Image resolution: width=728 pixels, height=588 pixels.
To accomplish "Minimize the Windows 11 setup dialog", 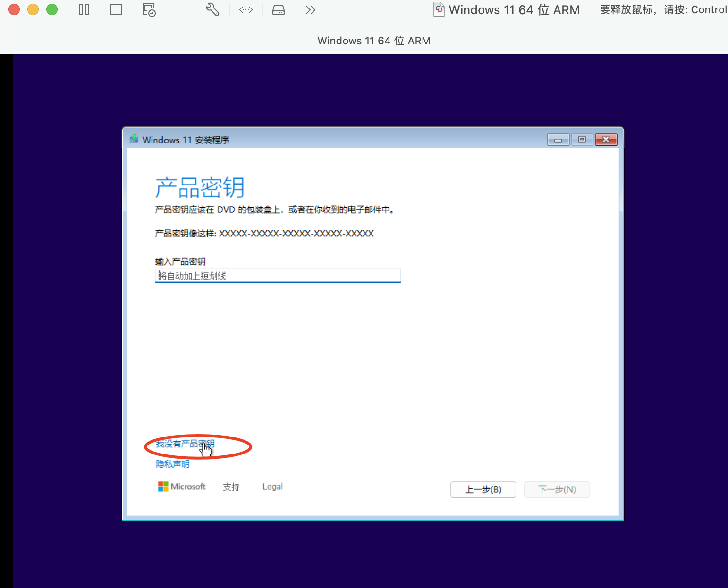I will pyautogui.click(x=559, y=139).
